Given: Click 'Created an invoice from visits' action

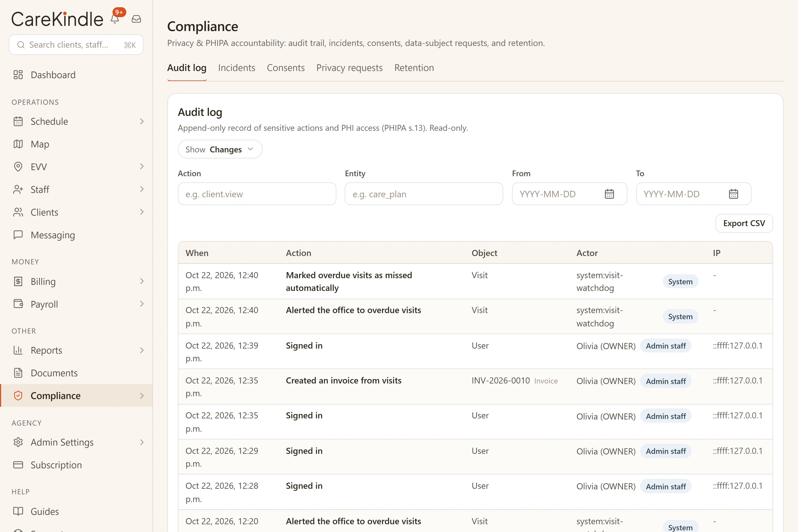Looking at the screenshot, I should 343,380.
